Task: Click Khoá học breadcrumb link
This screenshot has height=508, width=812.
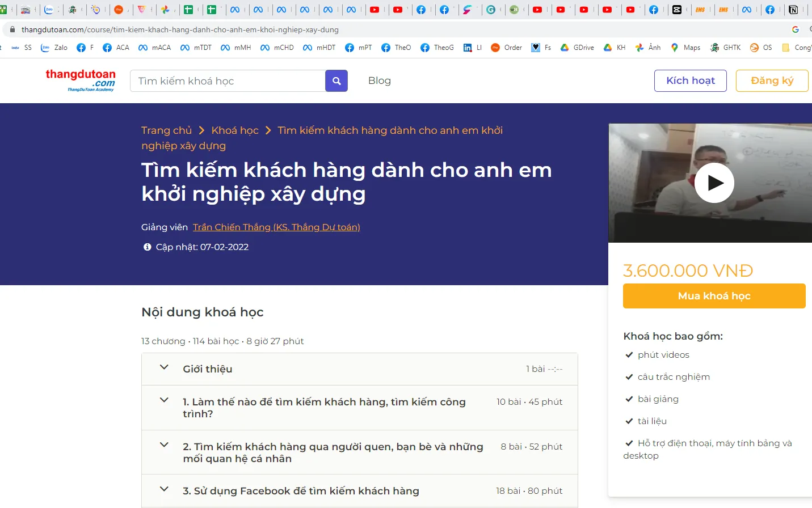Action: (234, 130)
